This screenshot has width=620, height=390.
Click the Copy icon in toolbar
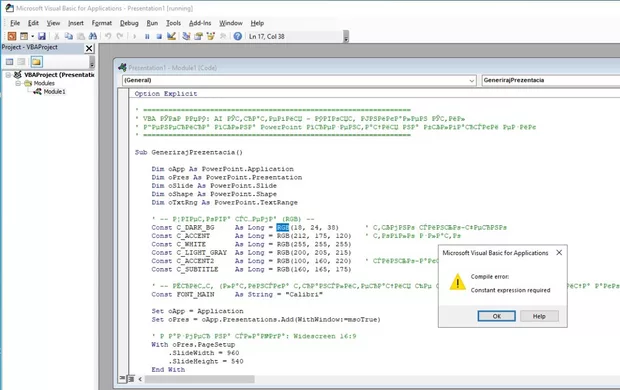point(69,36)
